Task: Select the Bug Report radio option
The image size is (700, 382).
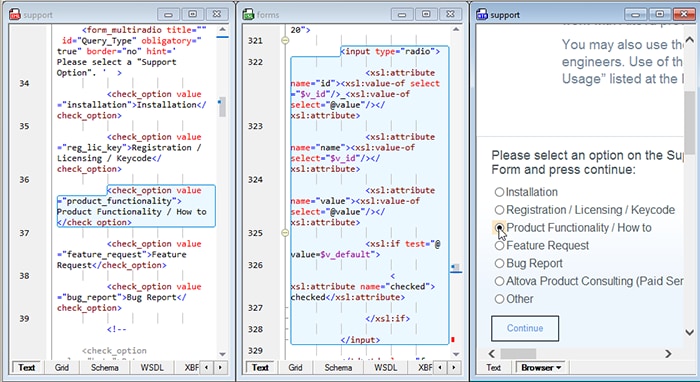Action: [499, 263]
